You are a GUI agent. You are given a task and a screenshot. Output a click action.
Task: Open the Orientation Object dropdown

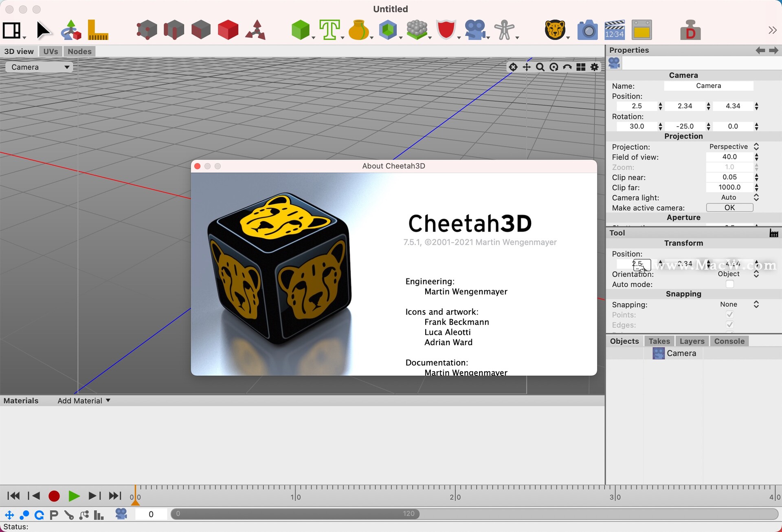[x=733, y=274]
